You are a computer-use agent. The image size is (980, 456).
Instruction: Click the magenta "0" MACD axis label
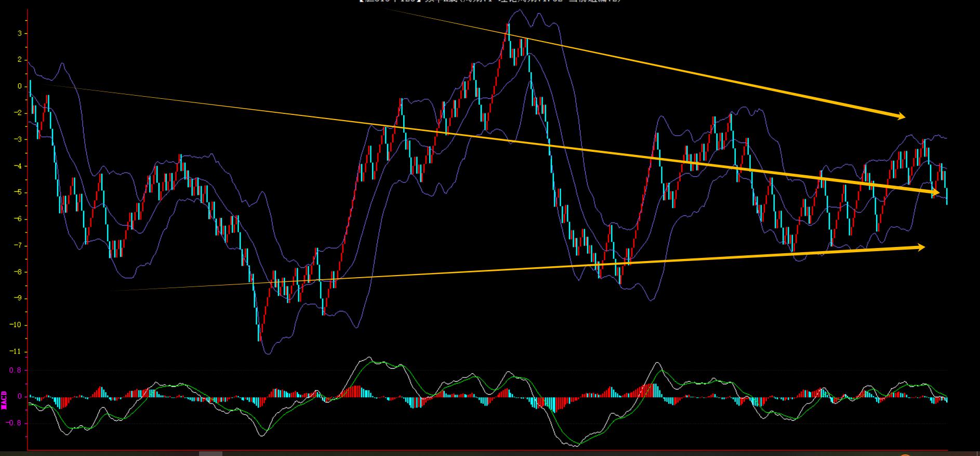coord(19,397)
